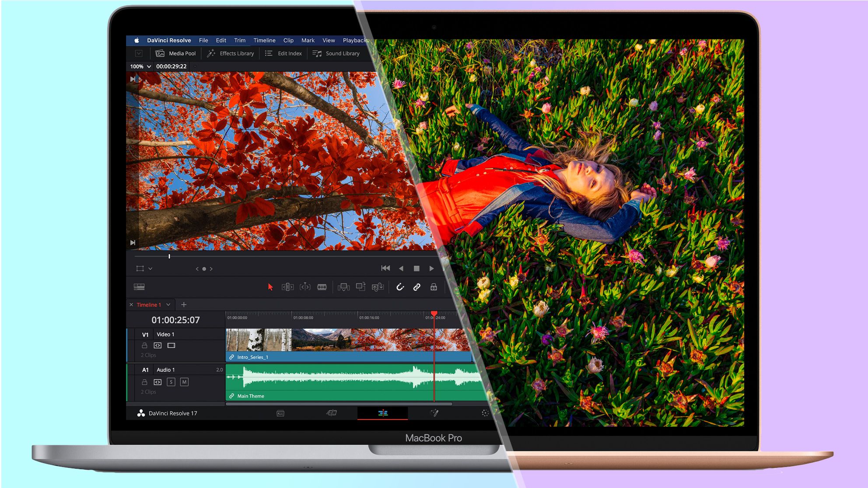Create a new timeline with the plus button
The image size is (868, 488).
[184, 304]
